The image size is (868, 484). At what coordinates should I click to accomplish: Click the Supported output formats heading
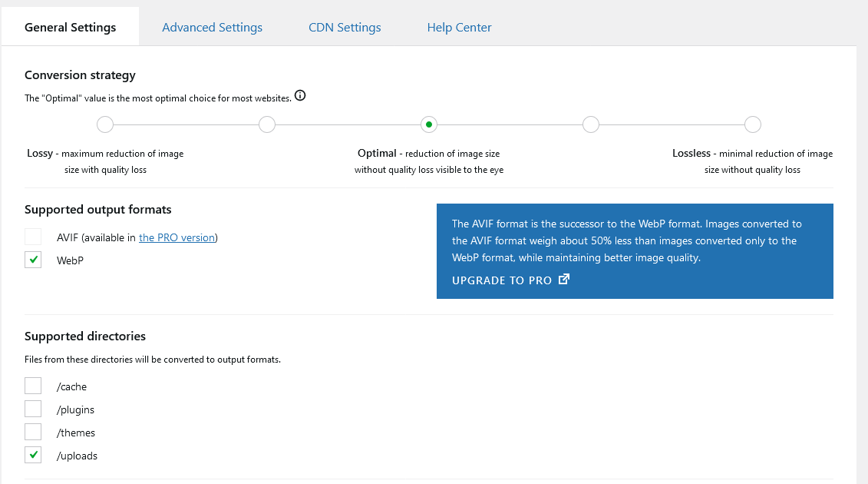point(98,210)
